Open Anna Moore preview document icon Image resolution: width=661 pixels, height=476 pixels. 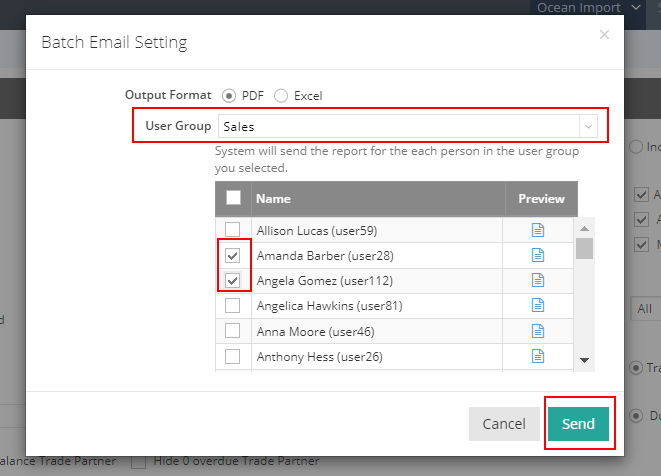(x=537, y=330)
